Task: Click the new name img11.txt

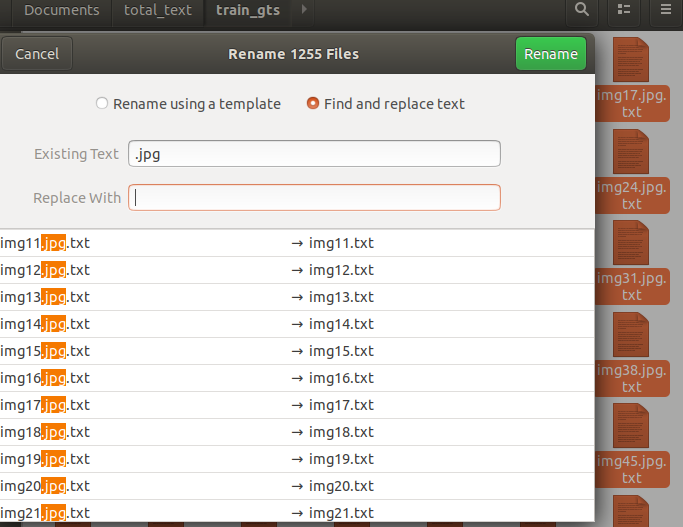Action: point(341,243)
